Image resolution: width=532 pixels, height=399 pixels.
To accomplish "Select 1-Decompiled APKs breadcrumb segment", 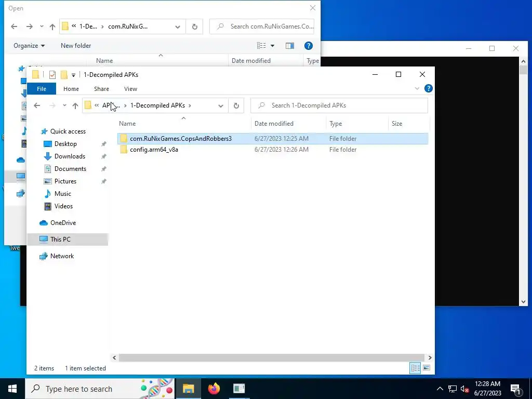I will click(x=158, y=105).
